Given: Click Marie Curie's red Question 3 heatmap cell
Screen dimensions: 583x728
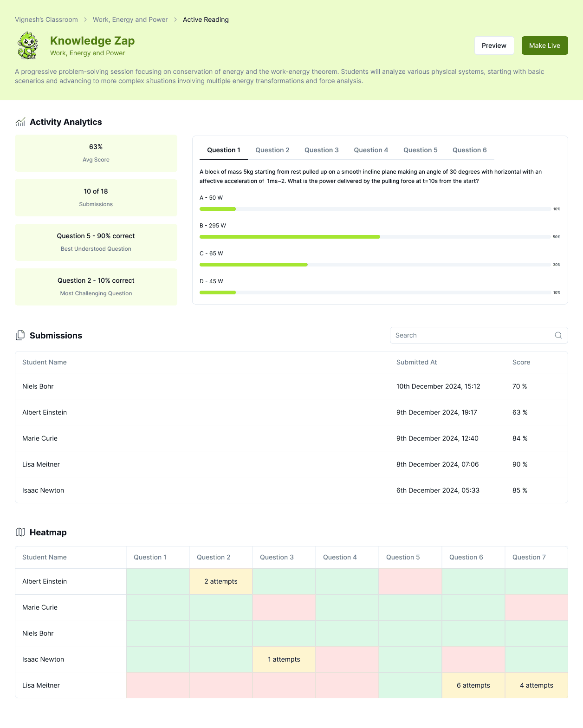Looking at the screenshot, I should (x=284, y=607).
